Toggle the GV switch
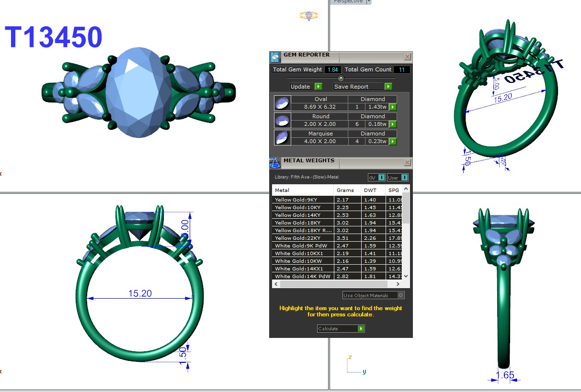Screen dimensions: 581x392 pyautogui.click(x=381, y=178)
